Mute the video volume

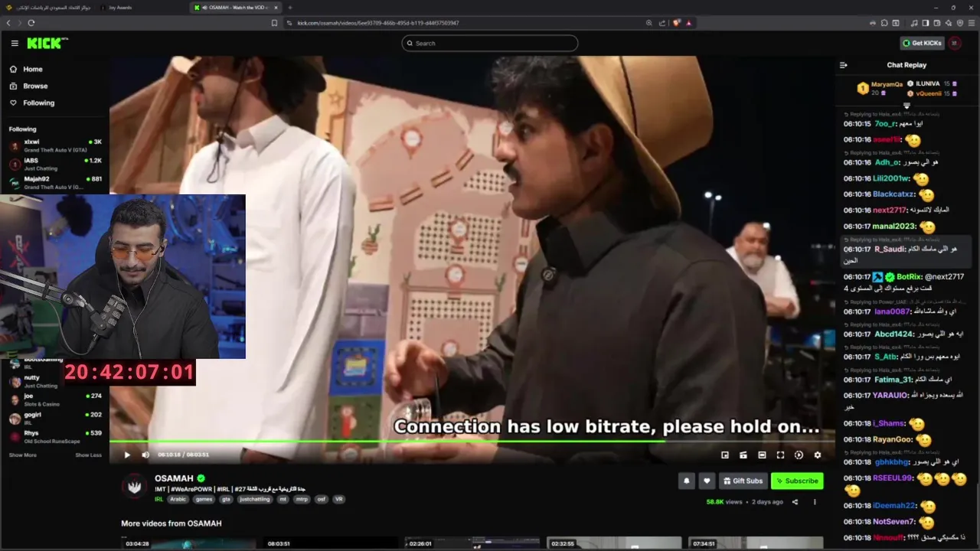[x=145, y=455]
